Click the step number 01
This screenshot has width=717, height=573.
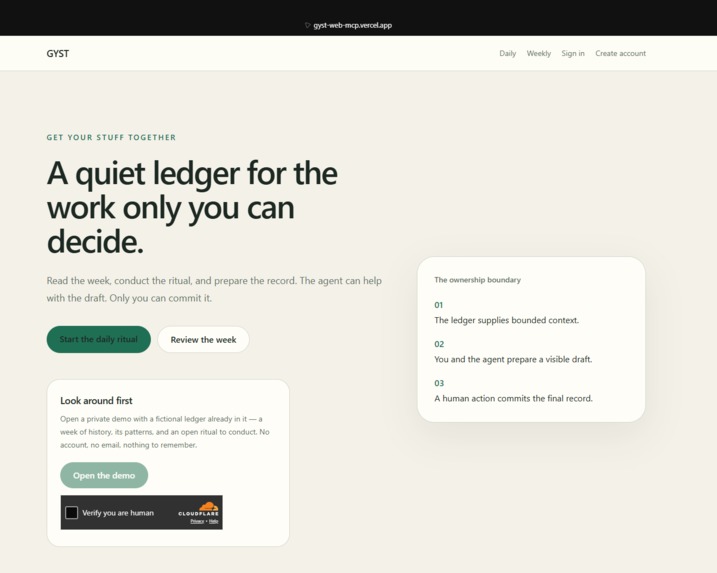click(439, 305)
